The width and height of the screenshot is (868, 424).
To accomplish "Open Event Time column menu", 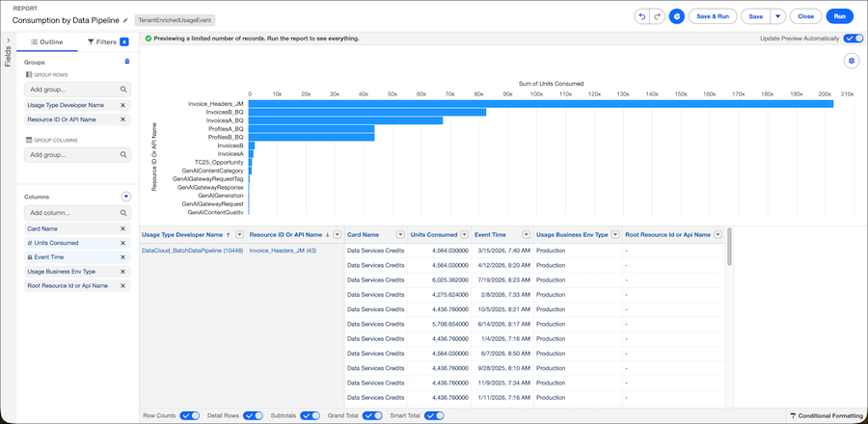I will click(x=526, y=235).
